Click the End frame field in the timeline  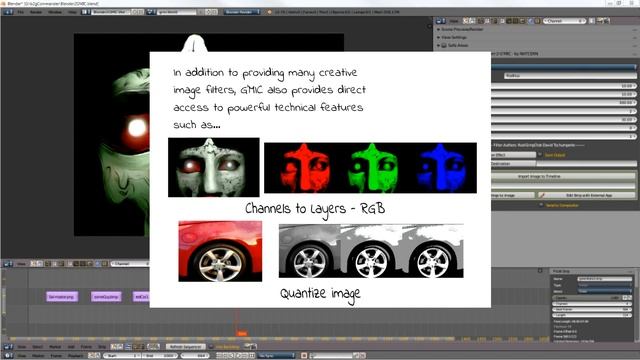(159, 356)
